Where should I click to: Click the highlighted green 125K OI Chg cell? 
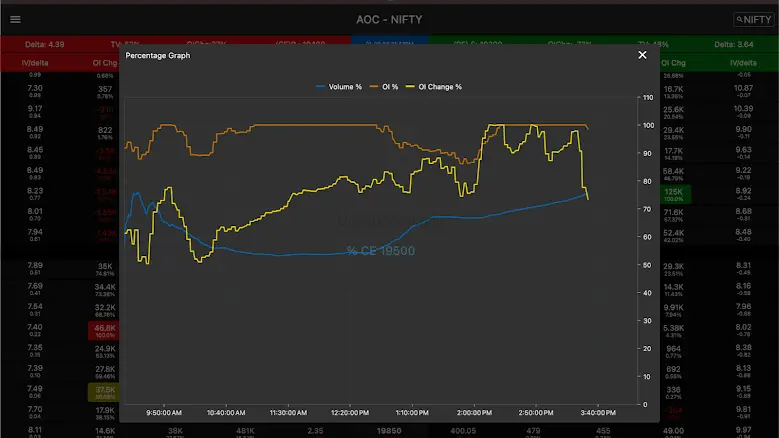click(x=674, y=194)
